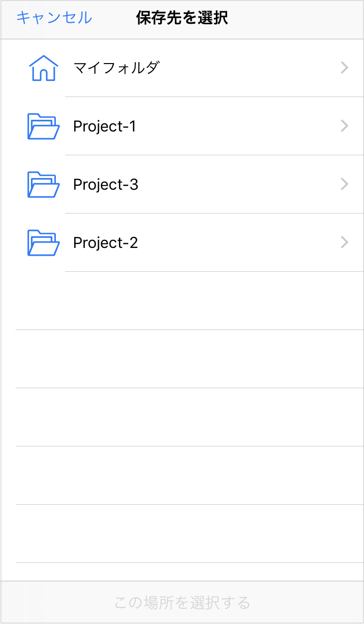Viewport: 364px width, 624px height.
Task: Tap the folder icon next to Project-3
Action: click(44, 184)
